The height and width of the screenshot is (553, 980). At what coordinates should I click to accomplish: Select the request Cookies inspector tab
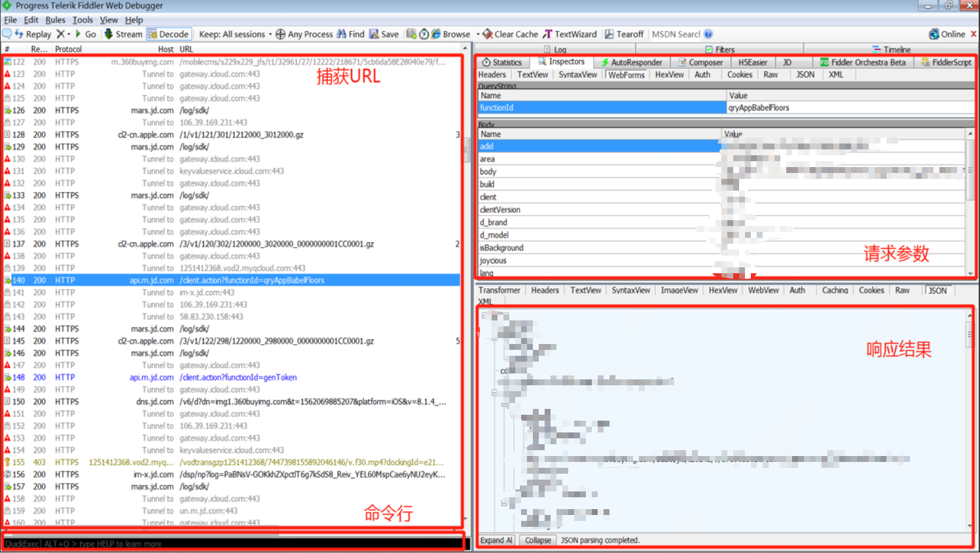(x=740, y=75)
